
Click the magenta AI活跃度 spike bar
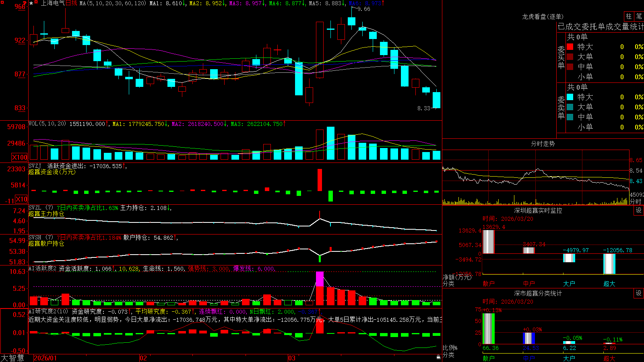[320, 279]
